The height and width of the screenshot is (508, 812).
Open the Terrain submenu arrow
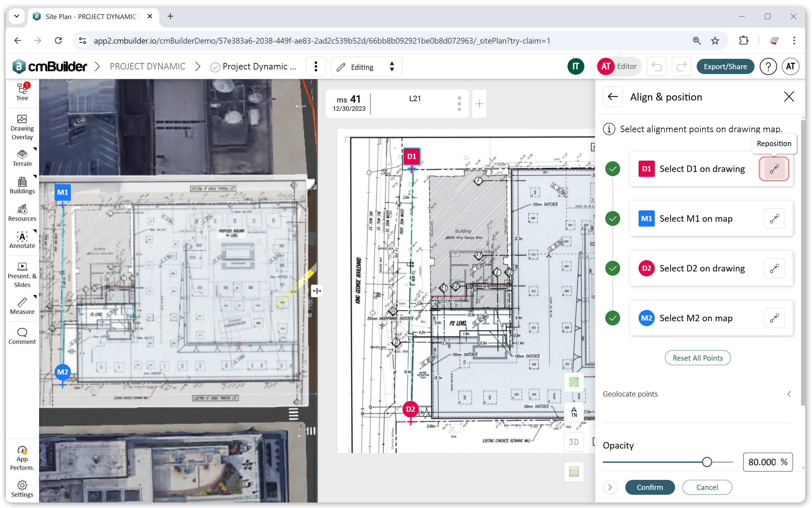tap(35, 149)
